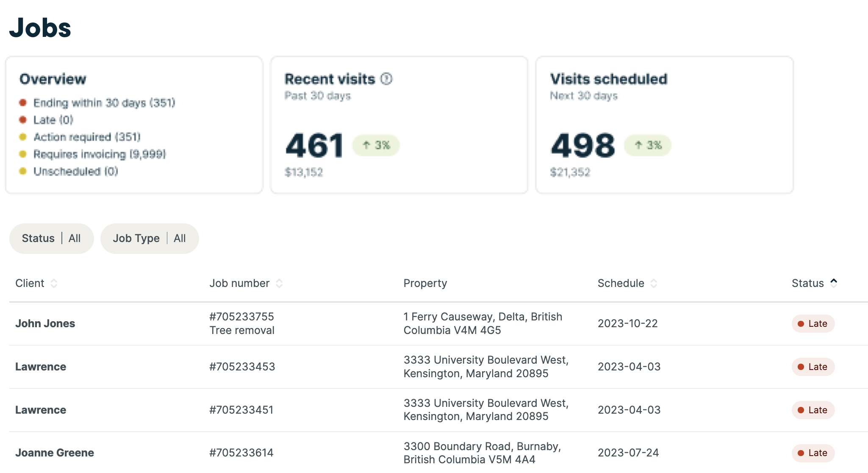
Task: Click the Late (0) overview item
Action: coord(53,120)
